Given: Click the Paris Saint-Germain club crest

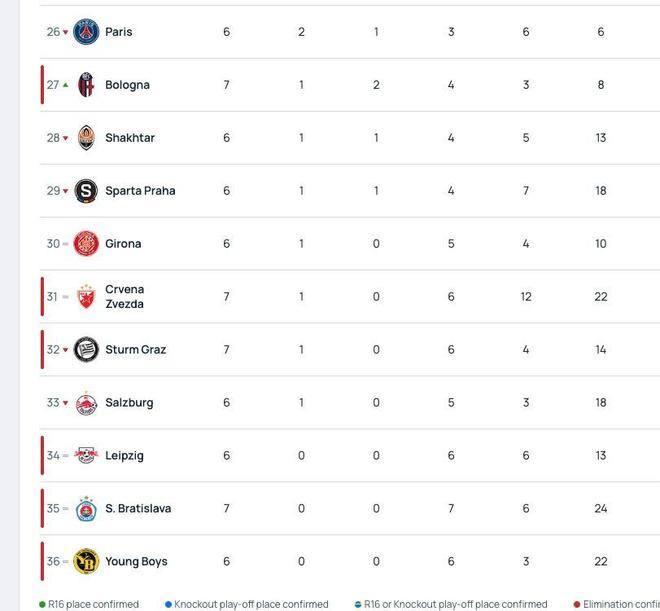Looking at the screenshot, I should tap(86, 32).
